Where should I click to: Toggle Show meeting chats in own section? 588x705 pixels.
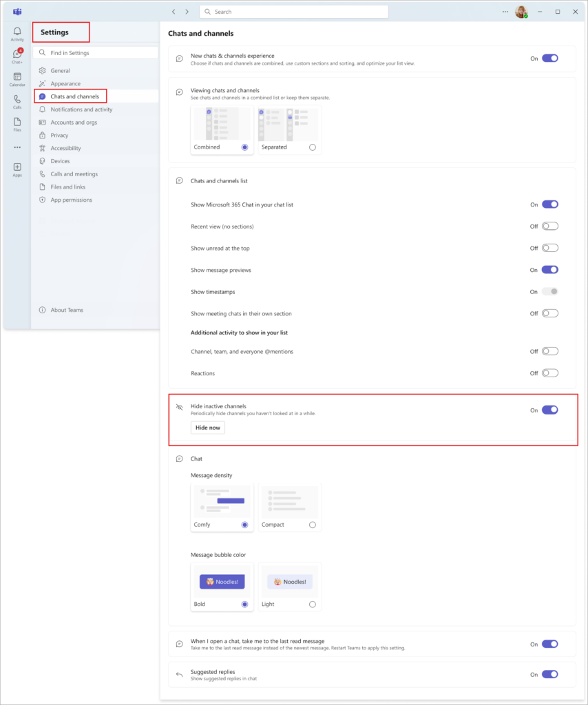(x=550, y=313)
